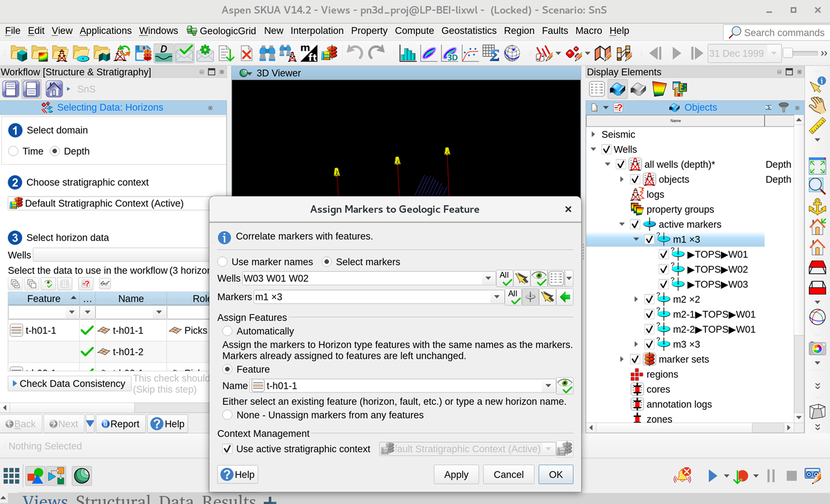Click the green arrow beside the Markers field

point(565,297)
